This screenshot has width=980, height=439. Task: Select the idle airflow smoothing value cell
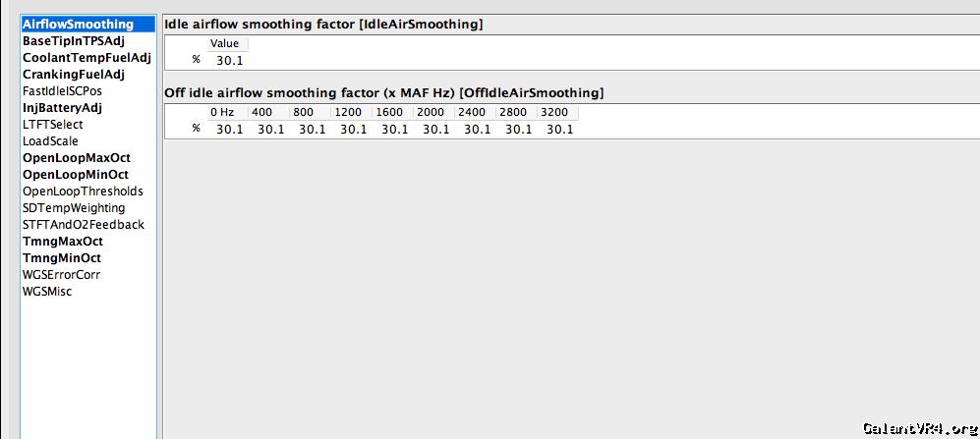pos(230,61)
